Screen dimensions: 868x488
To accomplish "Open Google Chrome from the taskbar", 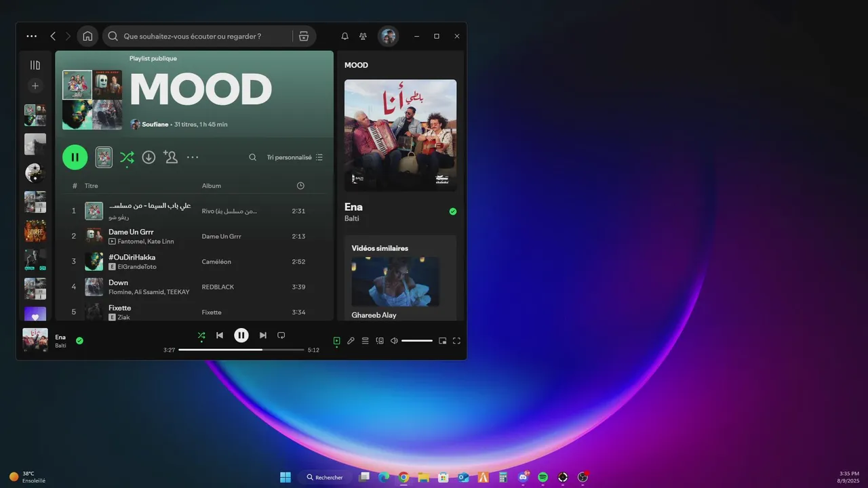I will (403, 477).
